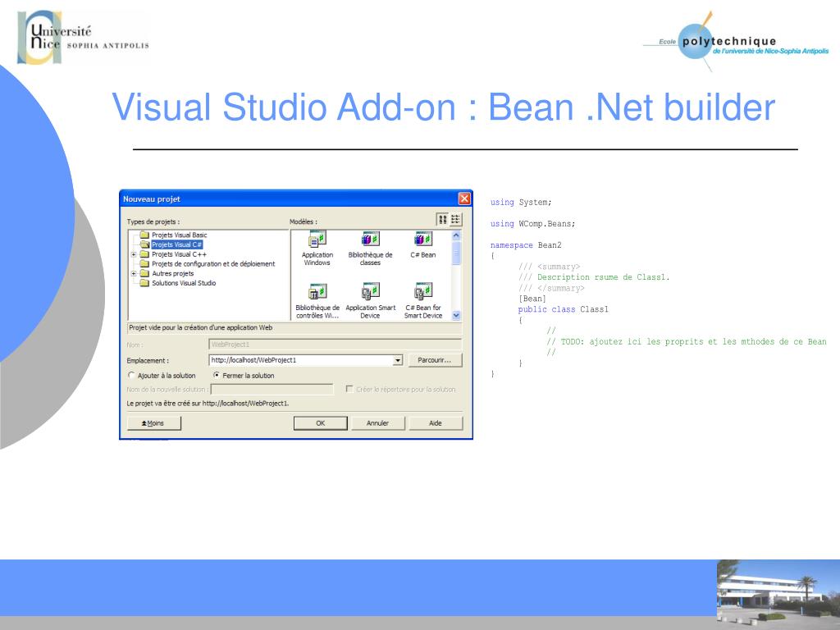Viewport: 840px width, 630px height.
Task: Click the Nom de la nouvelle solution field
Action: (x=272, y=390)
